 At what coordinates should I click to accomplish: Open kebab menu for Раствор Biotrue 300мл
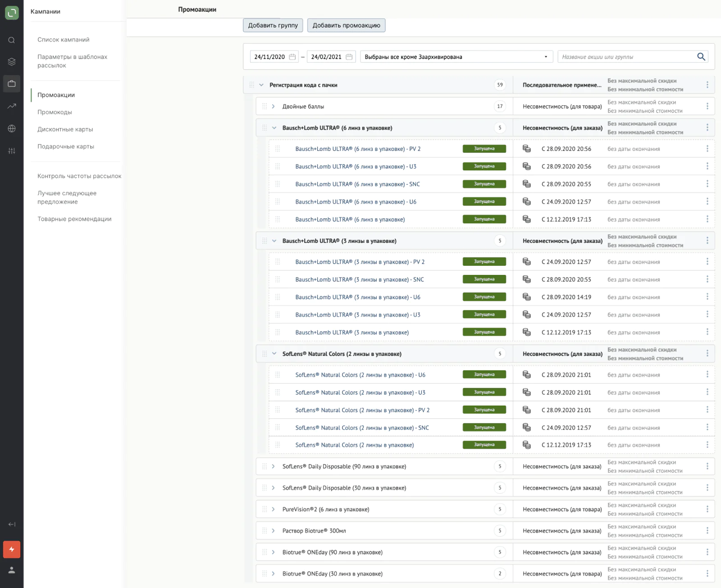click(707, 531)
